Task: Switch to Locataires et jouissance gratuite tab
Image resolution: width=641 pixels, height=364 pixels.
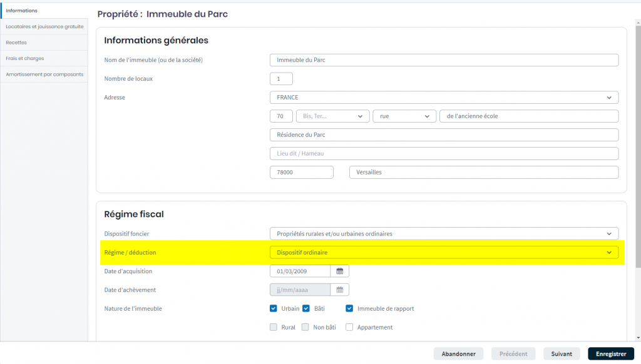Action: [x=44, y=27]
